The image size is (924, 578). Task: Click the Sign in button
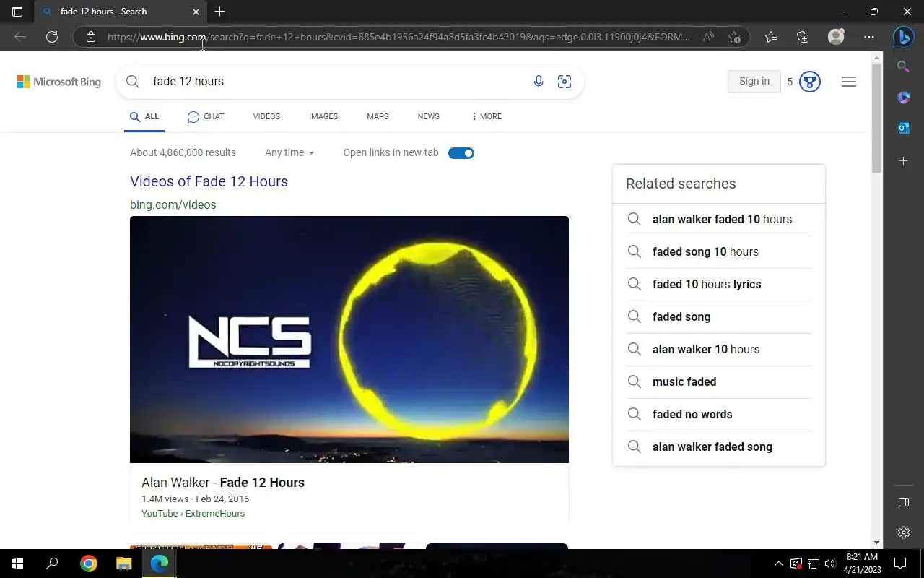click(754, 82)
